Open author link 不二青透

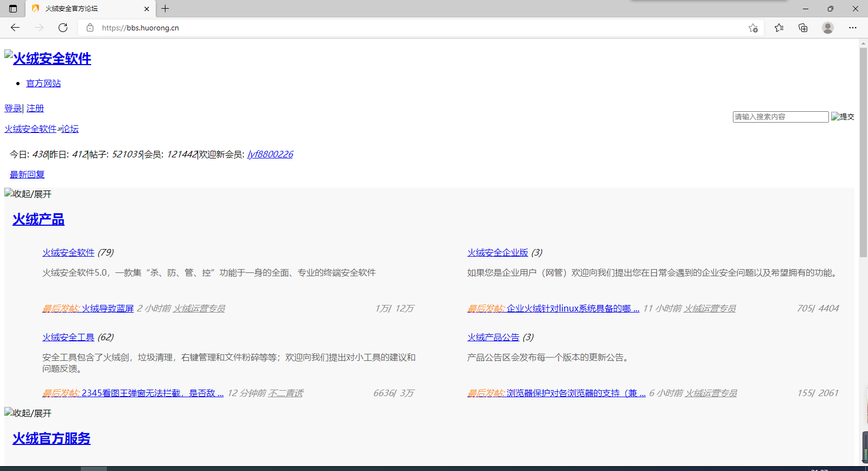click(285, 393)
